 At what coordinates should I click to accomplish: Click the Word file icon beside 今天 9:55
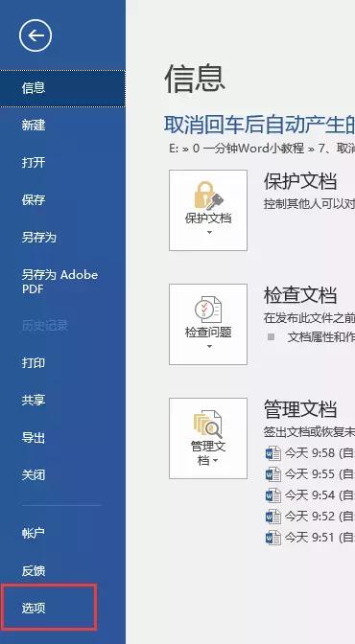pyautogui.click(x=273, y=474)
